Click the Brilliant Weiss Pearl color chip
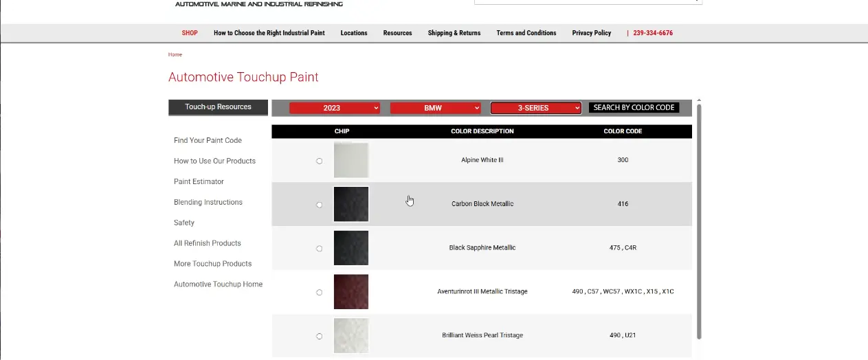868x360 pixels. tap(351, 336)
